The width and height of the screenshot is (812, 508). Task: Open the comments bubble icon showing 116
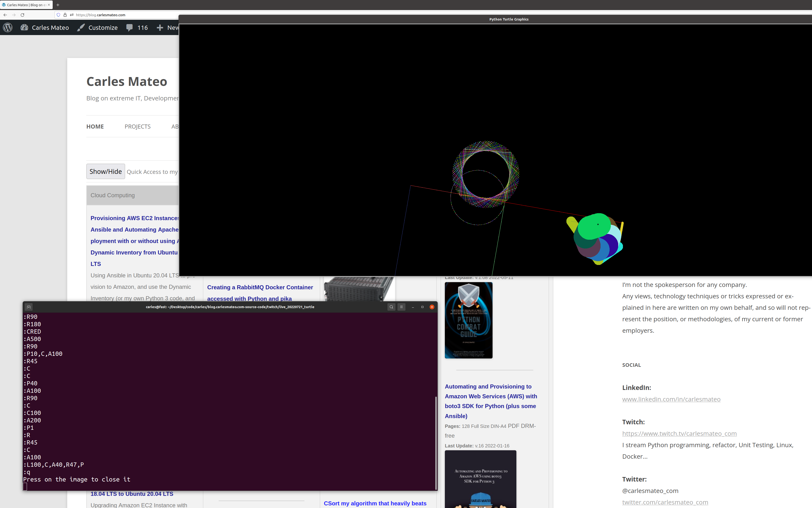(x=129, y=28)
